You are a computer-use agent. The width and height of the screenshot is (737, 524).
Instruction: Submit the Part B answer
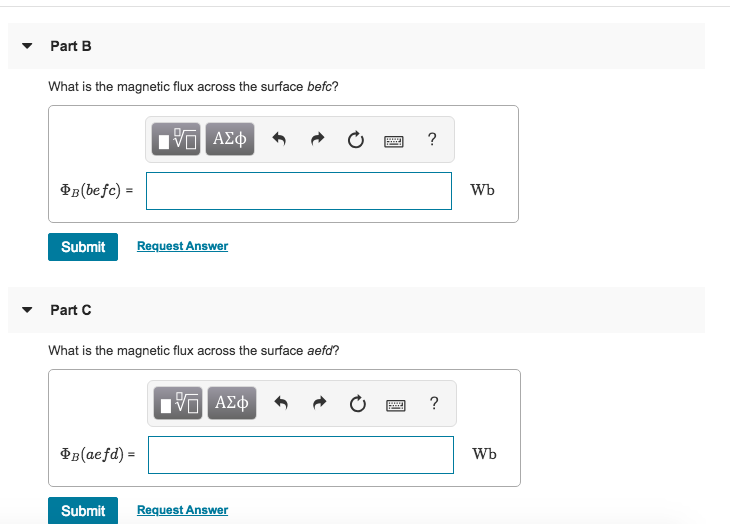(83, 247)
